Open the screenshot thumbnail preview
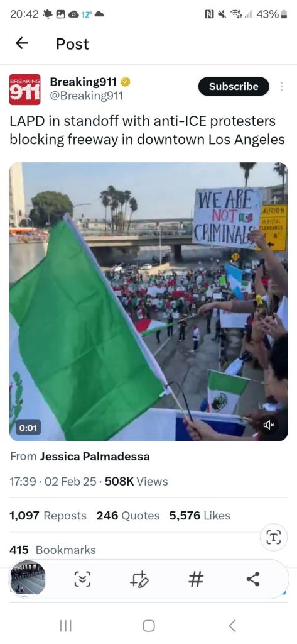 point(28,579)
